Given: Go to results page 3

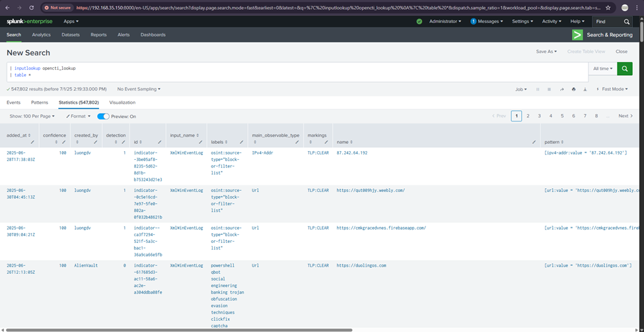Looking at the screenshot, I should click(x=540, y=116).
